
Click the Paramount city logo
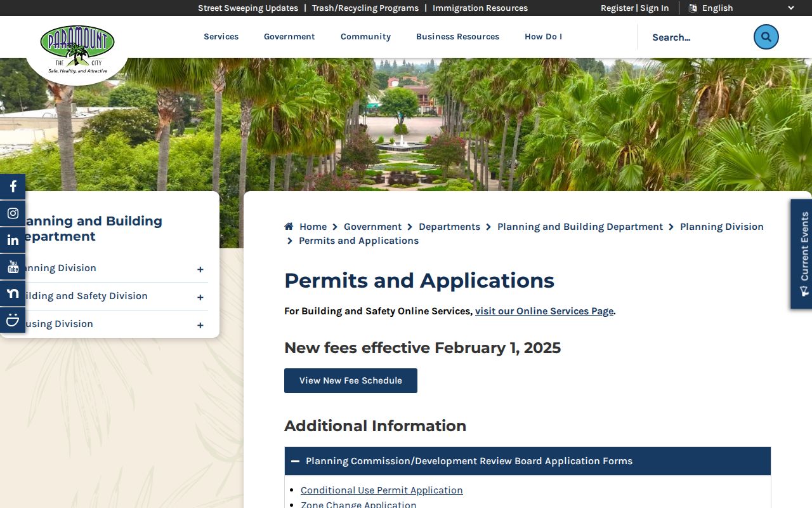click(x=77, y=50)
